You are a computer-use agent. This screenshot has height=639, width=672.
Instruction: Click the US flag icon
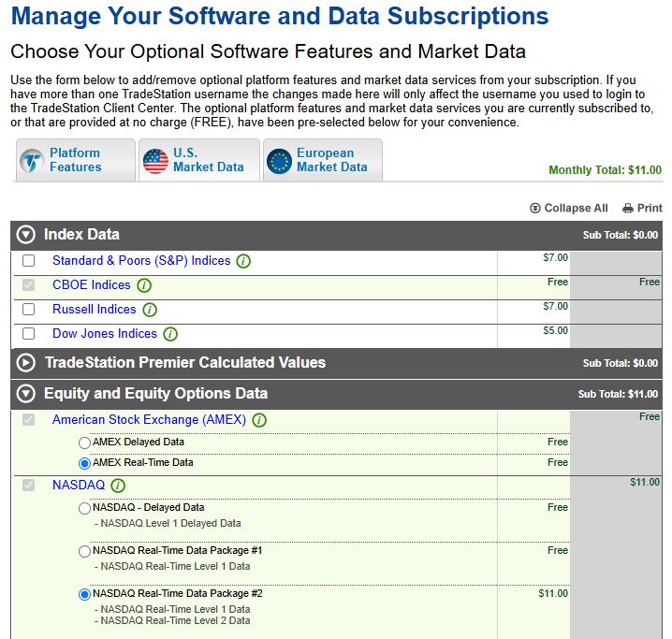click(155, 161)
